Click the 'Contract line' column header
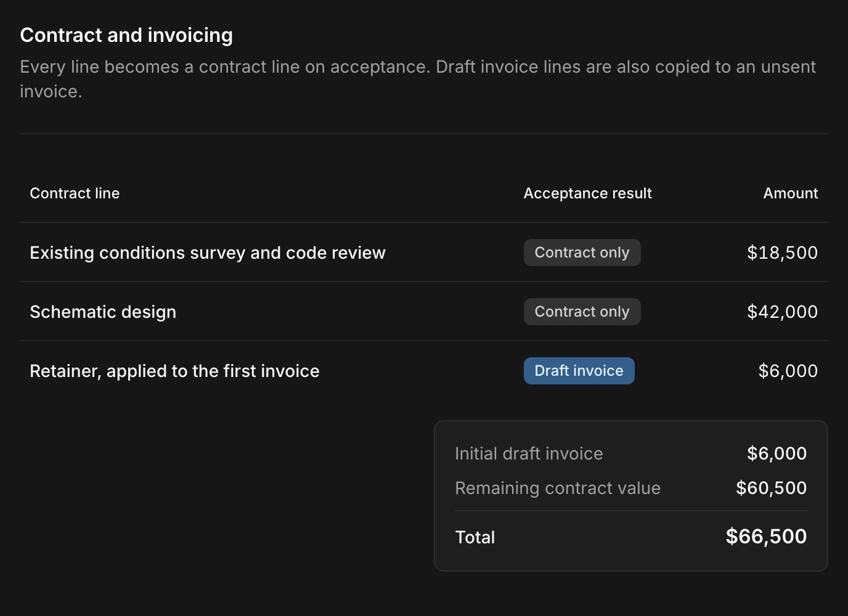 coord(75,193)
